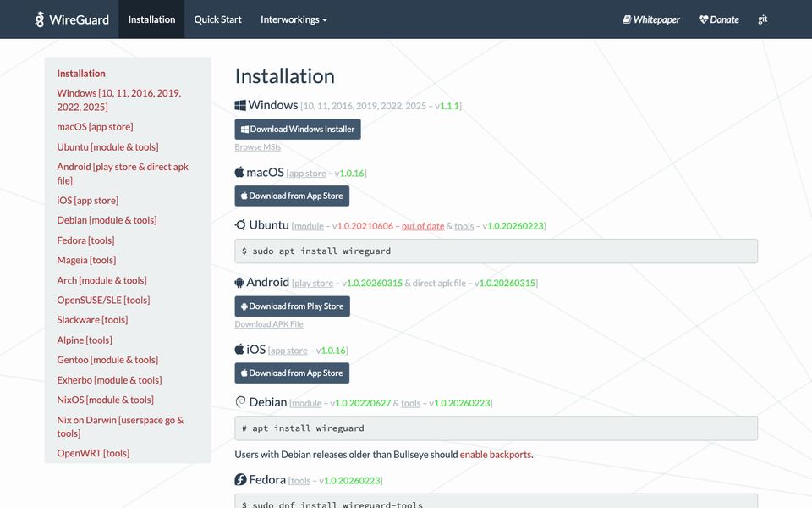The width and height of the screenshot is (812, 508).
Task: Select Arch [module & tools] in sidebar
Action: 102,280
